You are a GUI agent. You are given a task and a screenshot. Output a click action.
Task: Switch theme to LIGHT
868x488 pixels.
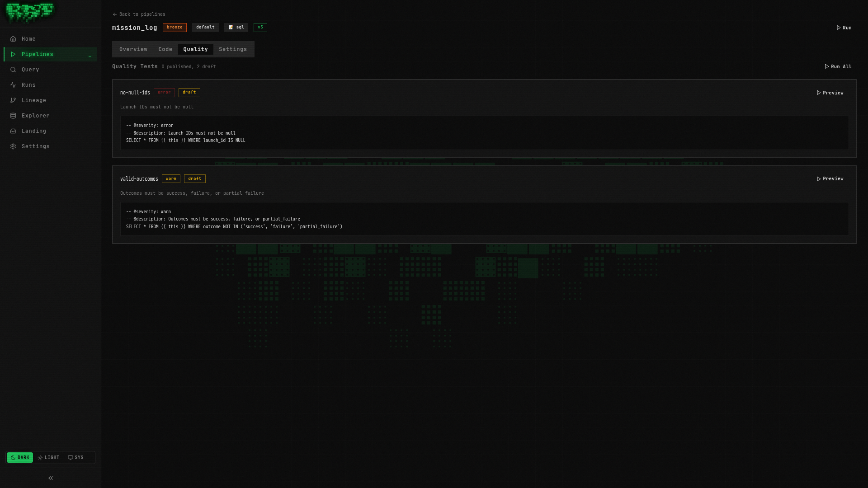tap(48, 457)
